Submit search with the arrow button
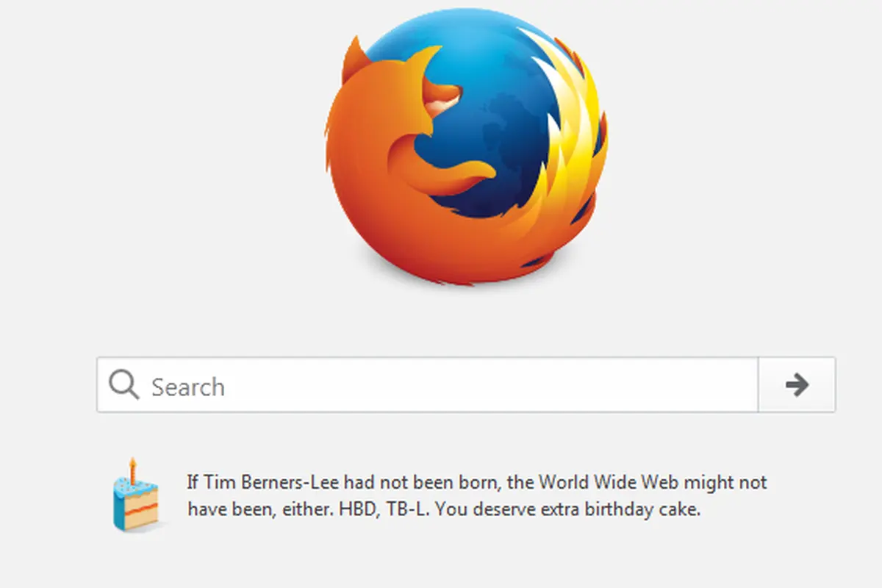This screenshot has height=588, width=882. pos(797,384)
